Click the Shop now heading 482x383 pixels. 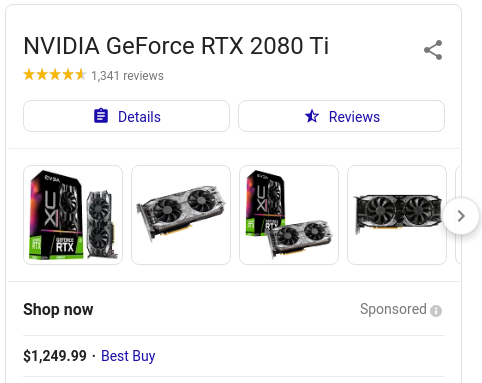[x=58, y=309]
